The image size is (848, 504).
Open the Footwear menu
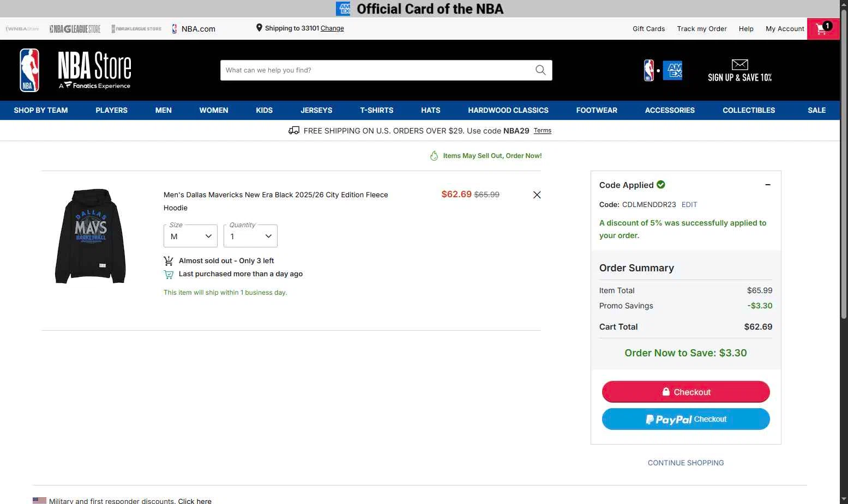(597, 110)
